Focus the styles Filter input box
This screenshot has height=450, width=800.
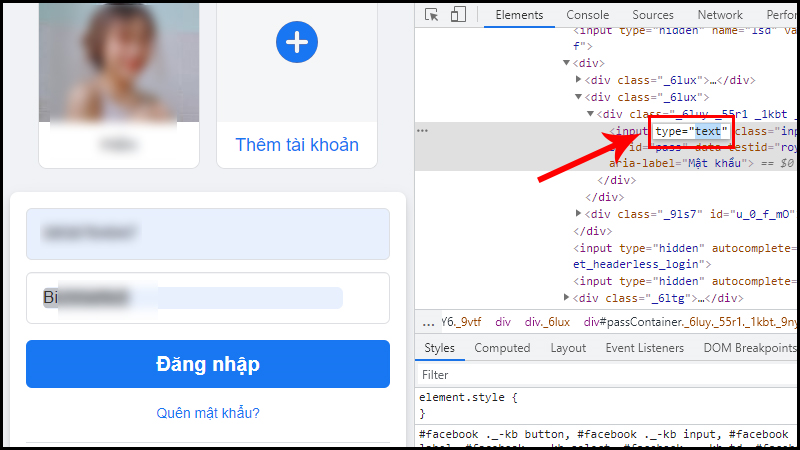click(607, 375)
